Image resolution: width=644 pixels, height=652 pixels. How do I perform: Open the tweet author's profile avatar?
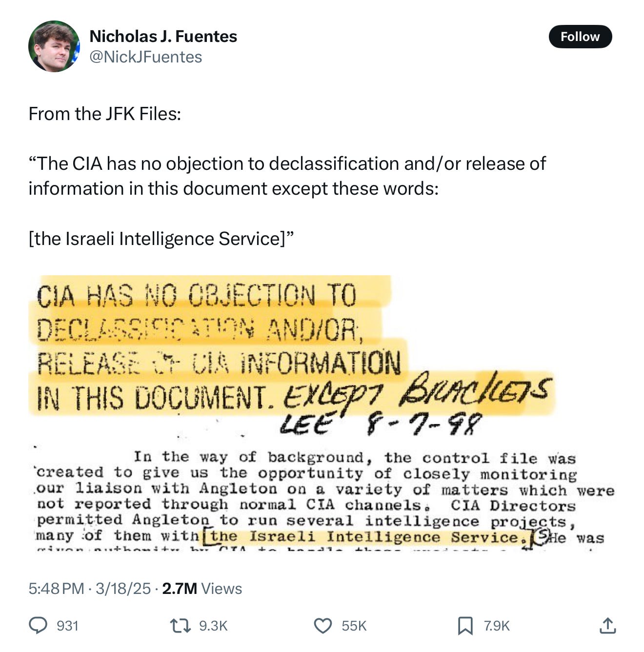coord(54,46)
